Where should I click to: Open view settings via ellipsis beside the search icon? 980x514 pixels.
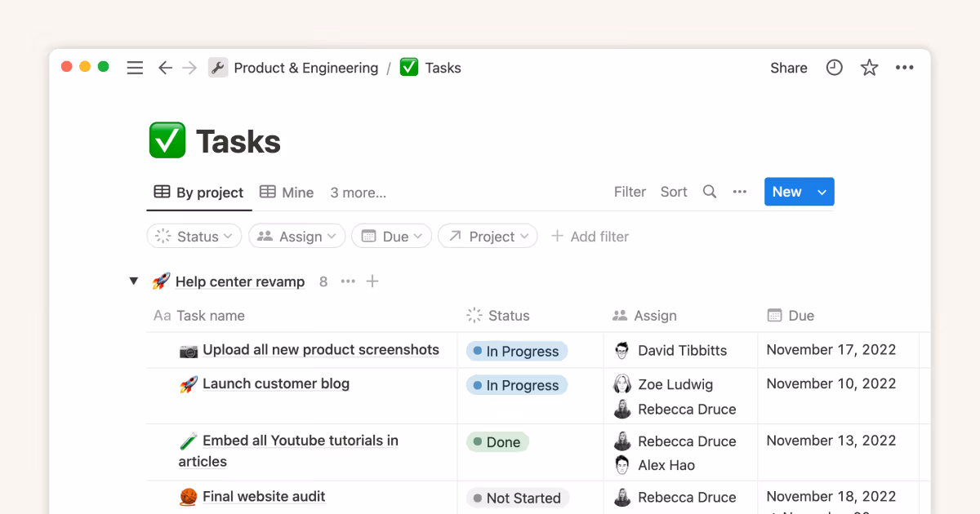(740, 192)
